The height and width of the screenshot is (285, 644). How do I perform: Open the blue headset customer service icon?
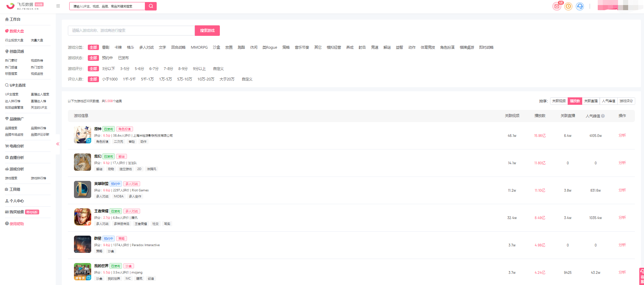(580, 6)
